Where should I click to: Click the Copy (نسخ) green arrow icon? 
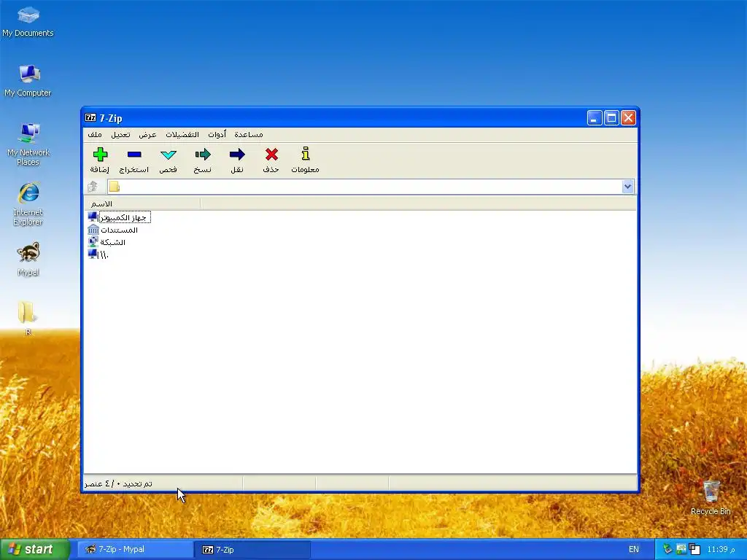(x=203, y=155)
